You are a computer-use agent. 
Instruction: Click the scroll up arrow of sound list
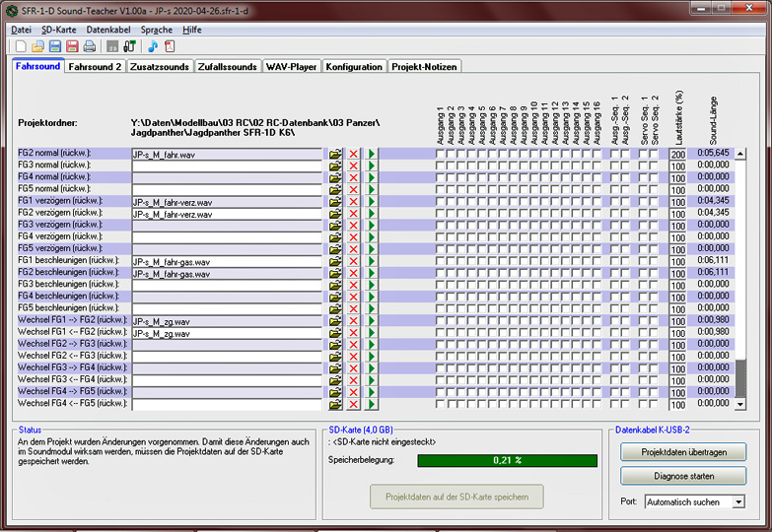[x=740, y=154]
